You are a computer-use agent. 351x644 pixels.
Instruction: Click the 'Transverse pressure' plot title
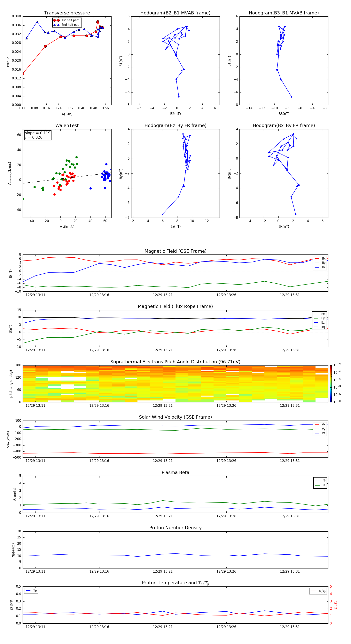(x=67, y=13)
